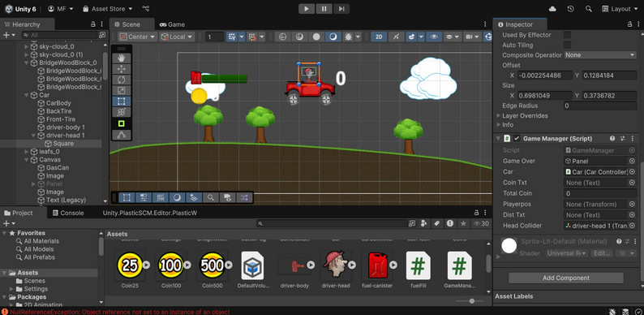Image resolution: width=644 pixels, height=315 pixels.
Task: Click the shader Edit... button
Action: click(602, 253)
